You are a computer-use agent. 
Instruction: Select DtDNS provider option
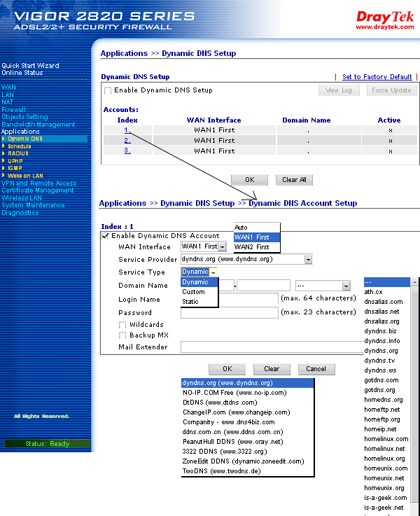[x=248, y=403]
